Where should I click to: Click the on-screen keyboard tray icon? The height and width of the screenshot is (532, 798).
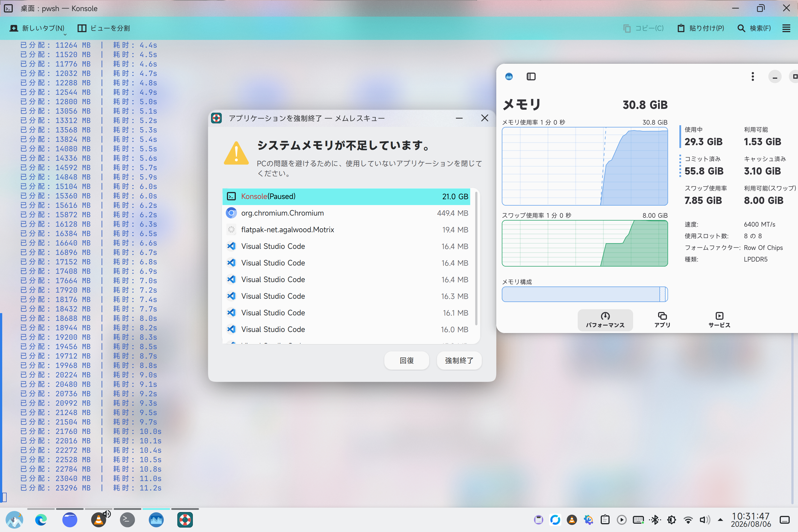pos(638,520)
